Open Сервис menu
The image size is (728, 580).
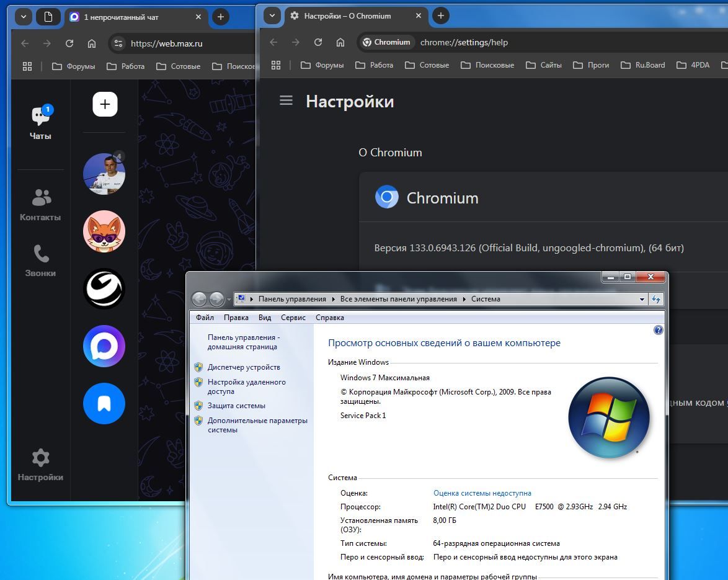[x=293, y=318]
